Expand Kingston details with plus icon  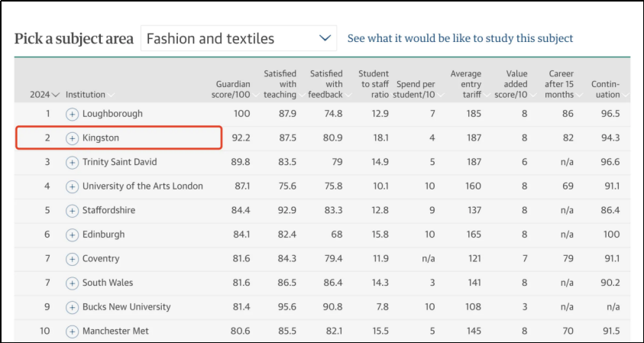[73, 138]
